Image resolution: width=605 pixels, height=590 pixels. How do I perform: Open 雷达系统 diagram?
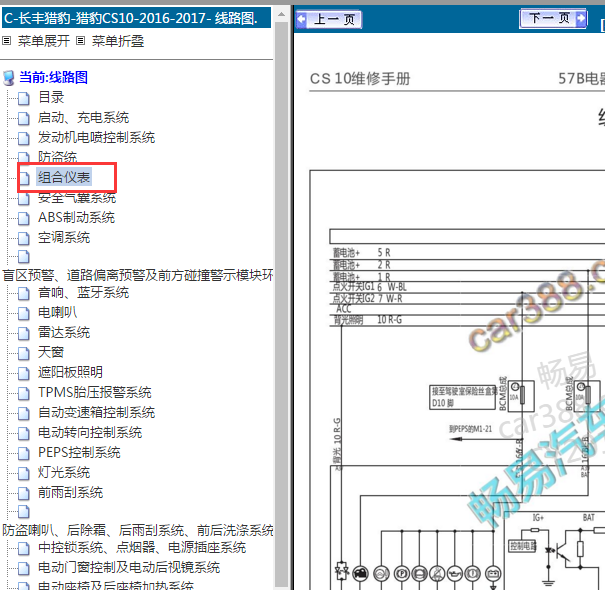coord(64,332)
